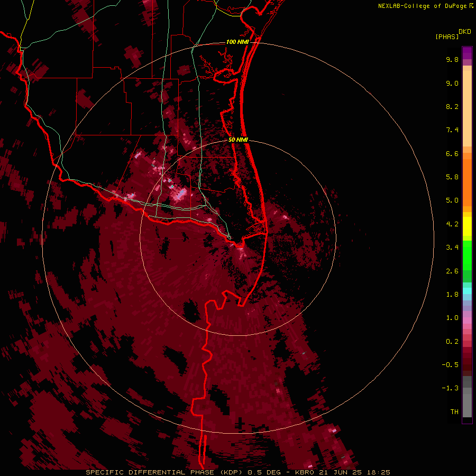Click the 1.8 value on the color scale

coord(452,295)
